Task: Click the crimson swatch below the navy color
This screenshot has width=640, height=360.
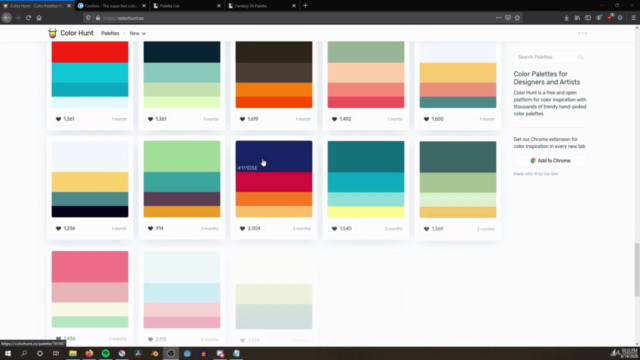Action: [x=274, y=182]
